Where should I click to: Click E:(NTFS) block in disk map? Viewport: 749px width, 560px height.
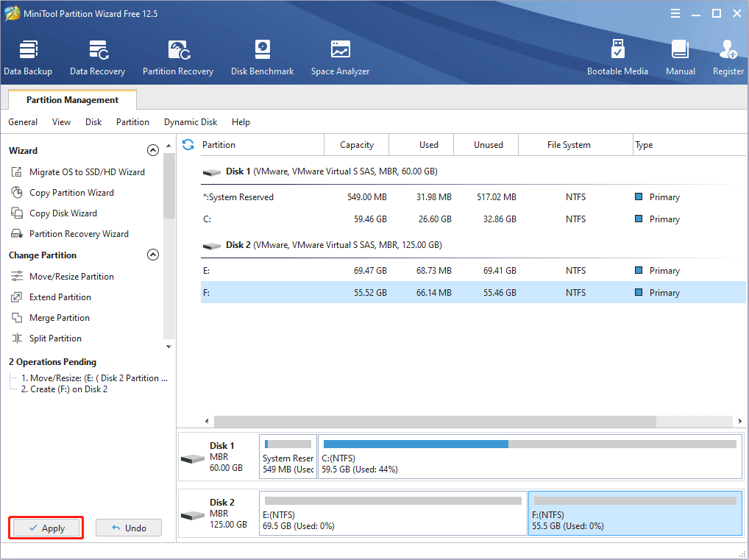pyautogui.click(x=393, y=513)
